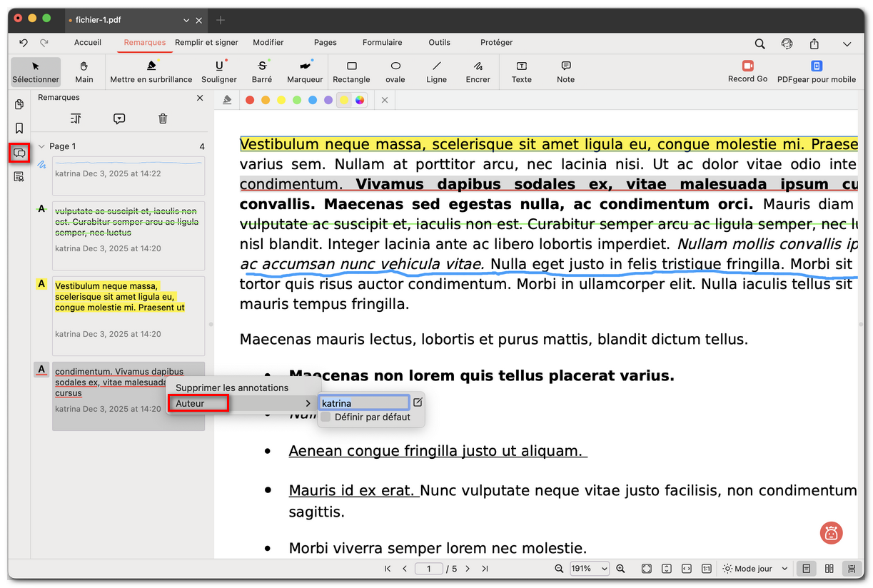Edit the author name field showing katrina
This screenshot has width=873, height=588.
coord(363,402)
